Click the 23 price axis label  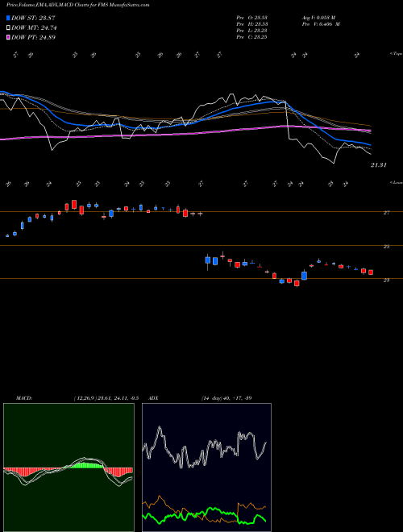386,281
